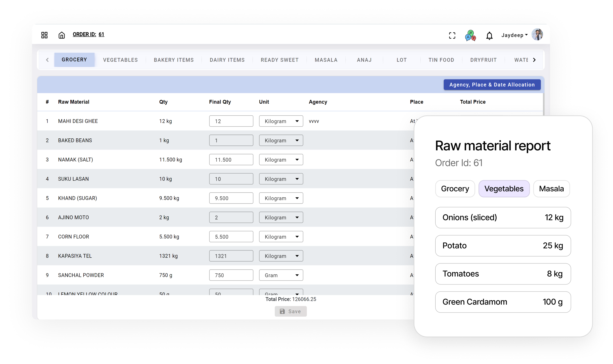This screenshot has height=364, width=613.
Task: Open the READY SWEET tab
Action: pos(279,60)
